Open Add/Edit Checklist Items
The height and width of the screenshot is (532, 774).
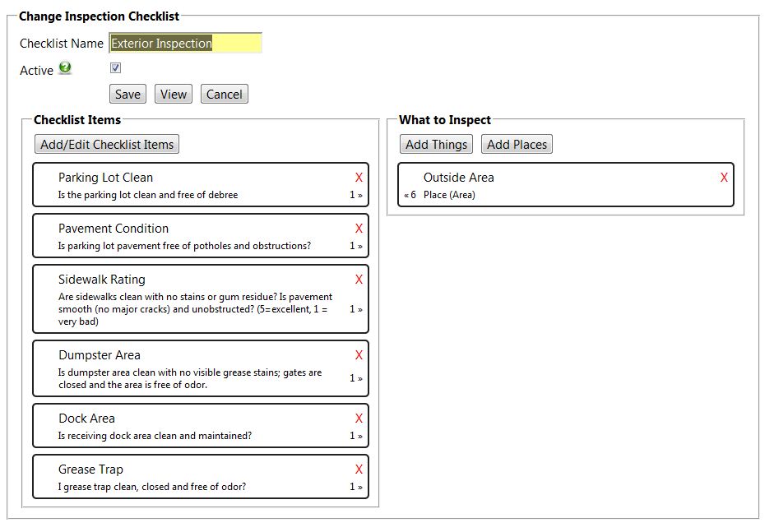[107, 145]
